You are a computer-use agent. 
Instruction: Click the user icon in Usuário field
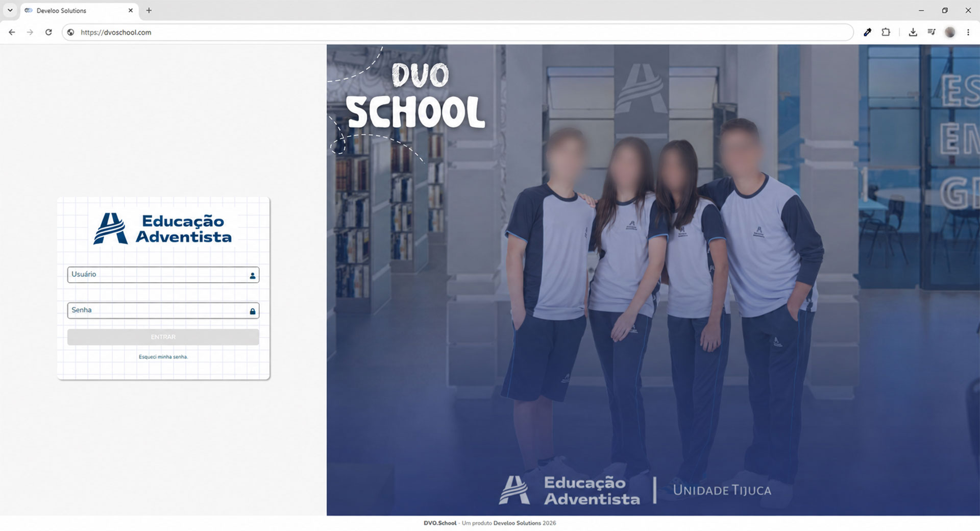tap(252, 276)
